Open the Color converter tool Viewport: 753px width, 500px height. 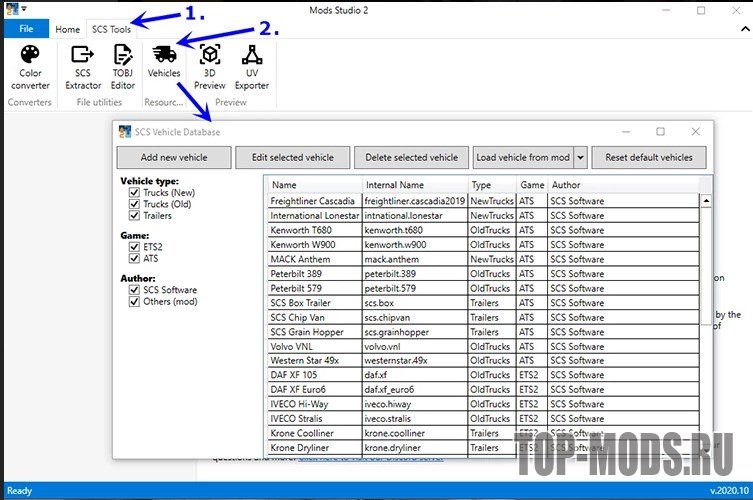[31, 64]
